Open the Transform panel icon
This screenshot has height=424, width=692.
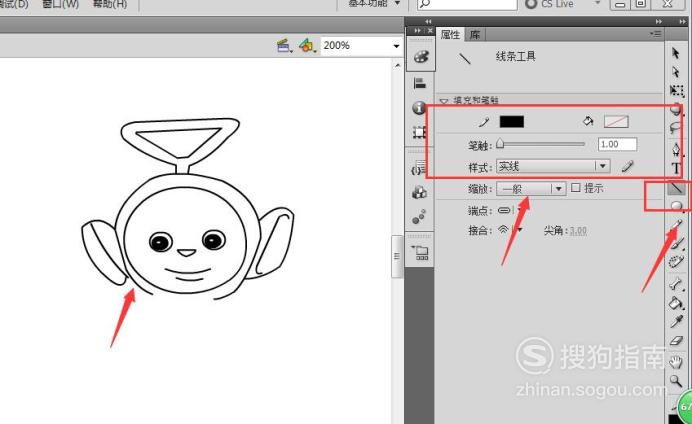pyautogui.click(x=419, y=131)
